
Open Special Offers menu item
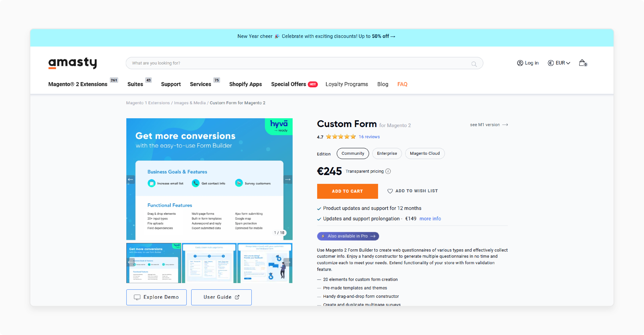pos(289,84)
